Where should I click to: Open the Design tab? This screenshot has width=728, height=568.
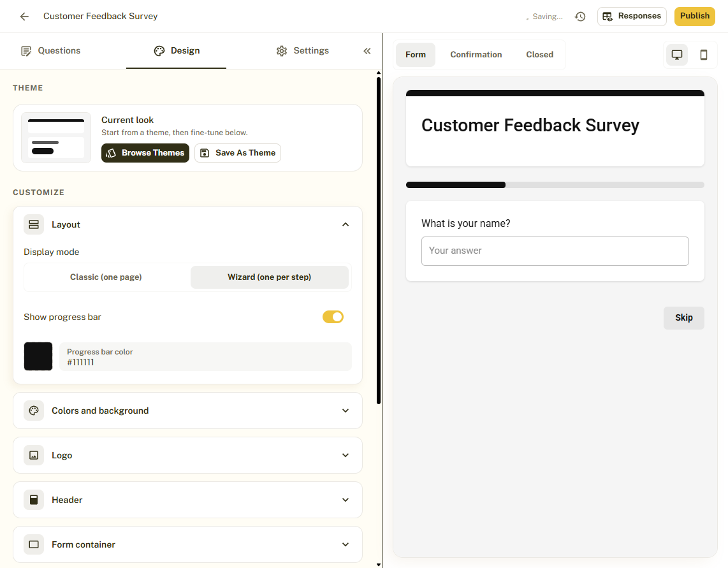[x=177, y=50]
